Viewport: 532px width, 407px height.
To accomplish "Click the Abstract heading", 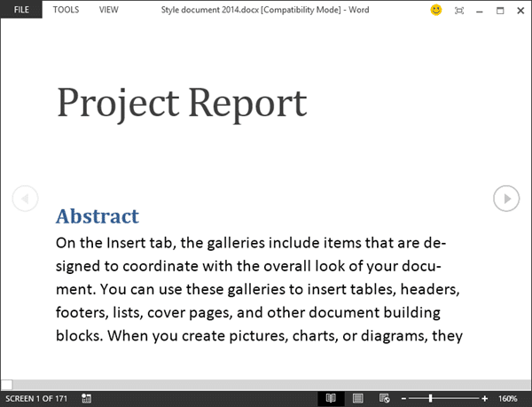I will 97,215.
